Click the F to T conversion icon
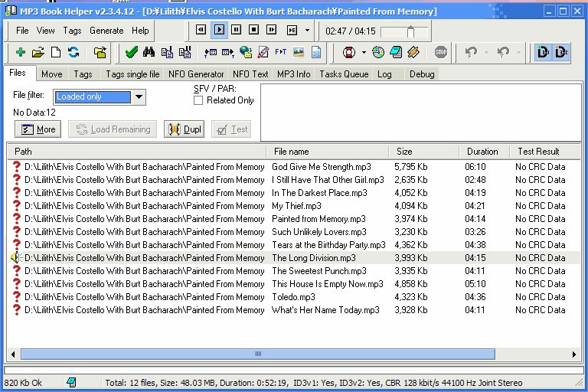 280,52
